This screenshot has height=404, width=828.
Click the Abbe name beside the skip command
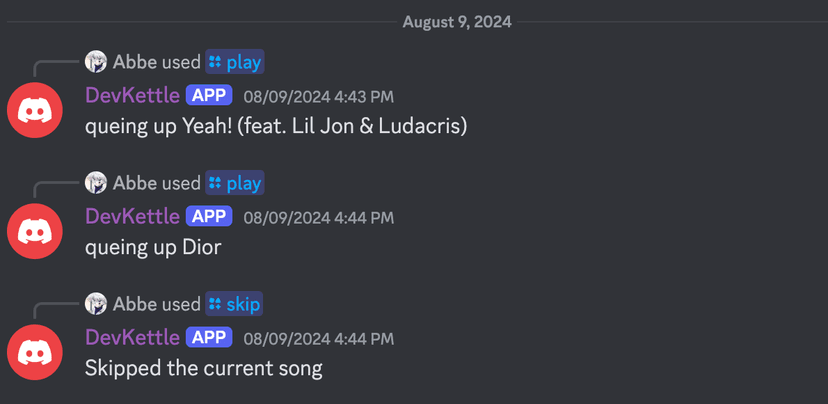(134, 304)
